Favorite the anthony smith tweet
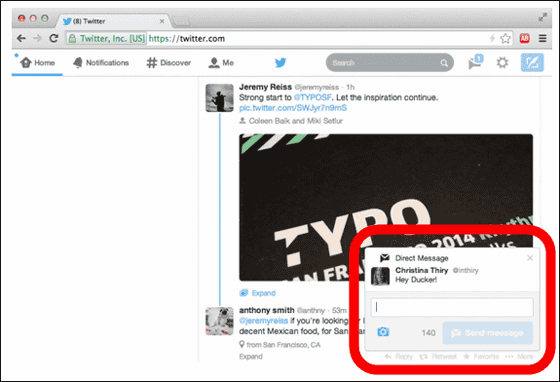This screenshot has height=382, width=560. (x=481, y=356)
